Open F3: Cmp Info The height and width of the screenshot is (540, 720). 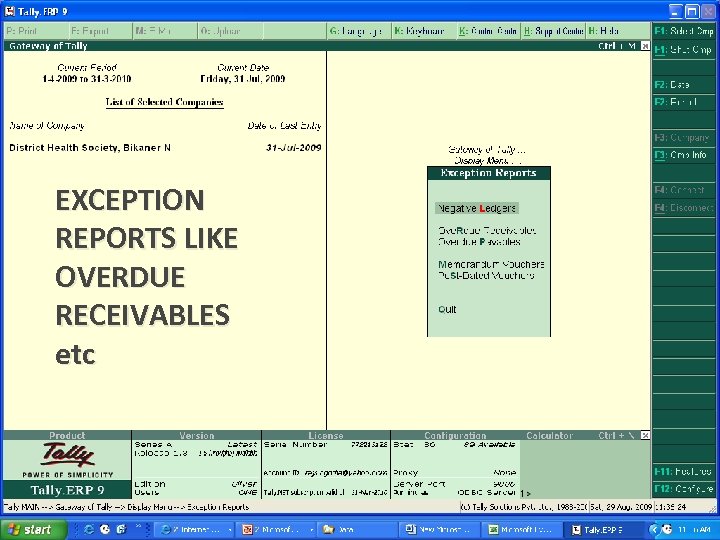(684, 155)
